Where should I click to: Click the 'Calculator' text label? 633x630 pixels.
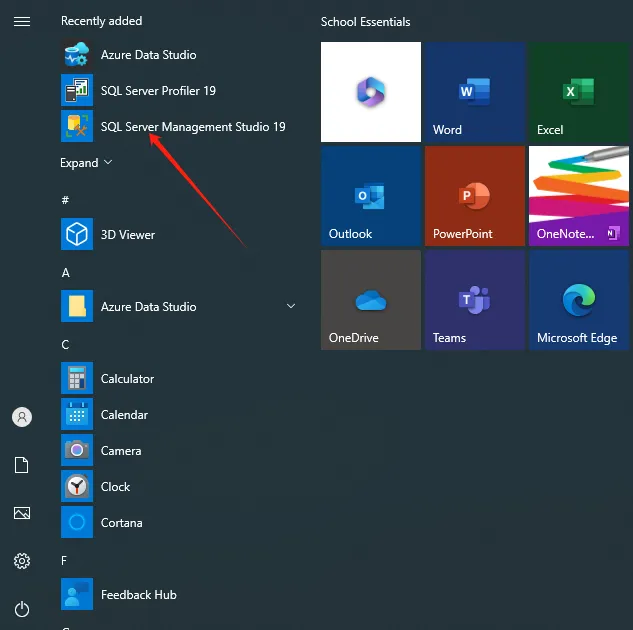[127, 379]
